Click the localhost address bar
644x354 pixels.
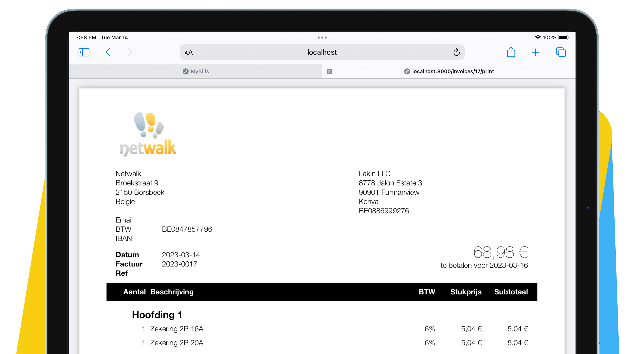pos(322,52)
